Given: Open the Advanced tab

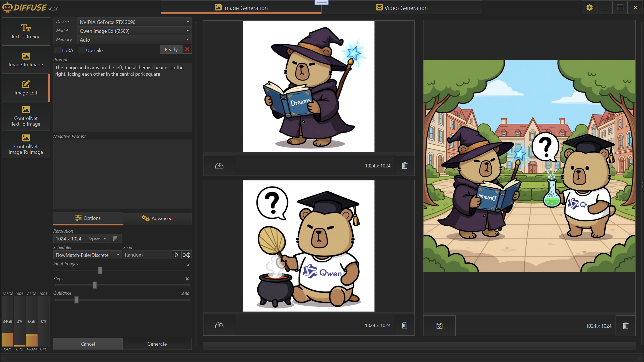Looking at the screenshot, I should coord(157,218).
